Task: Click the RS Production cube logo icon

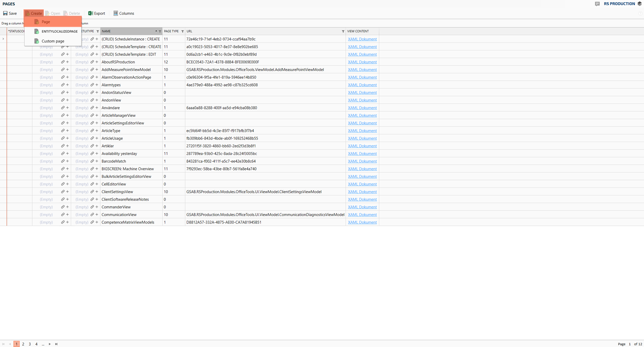Action: 639,4
